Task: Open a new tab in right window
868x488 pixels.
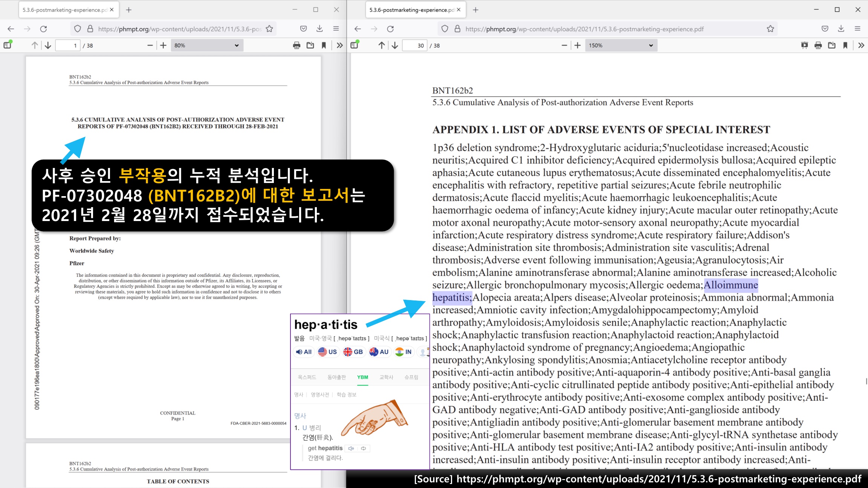Action: 476,10
